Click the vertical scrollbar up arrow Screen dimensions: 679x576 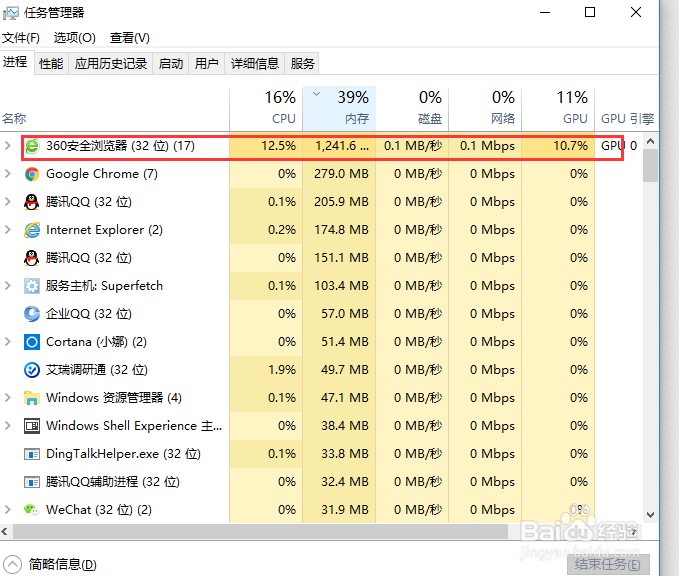pyautogui.click(x=650, y=141)
